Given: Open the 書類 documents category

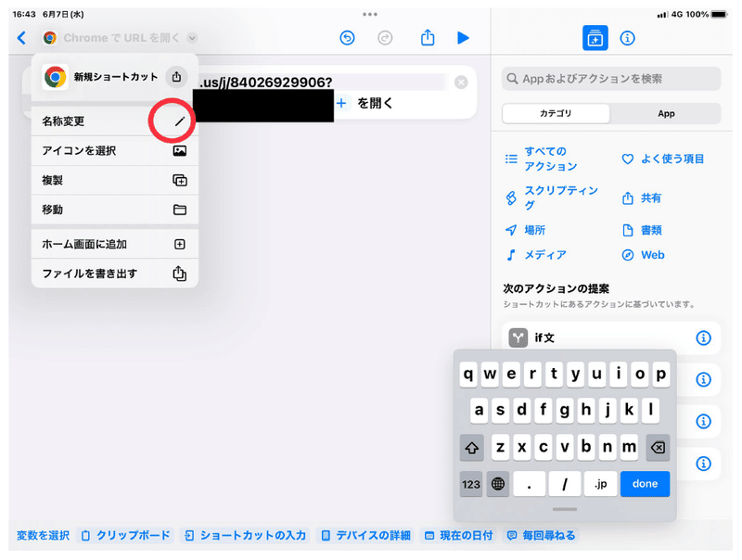Looking at the screenshot, I should 642,230.
